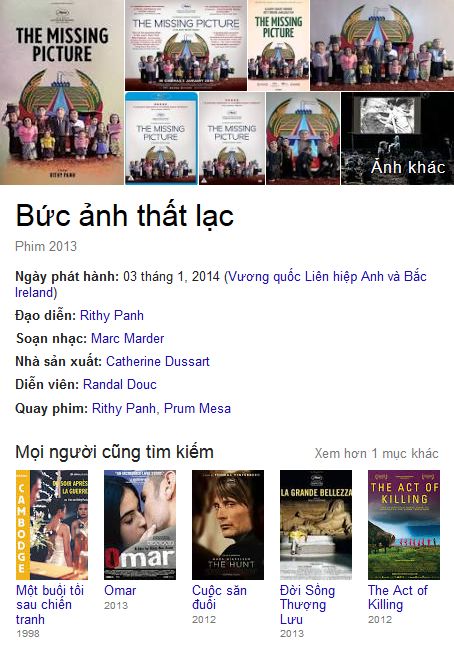Open the La Grande Bellezza poster
The width and height of the screenshot is (454, 647).
click(316, 525)
